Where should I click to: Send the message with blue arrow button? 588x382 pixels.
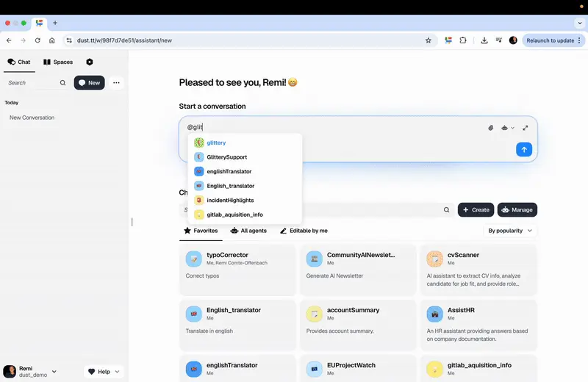coord(524,150)
